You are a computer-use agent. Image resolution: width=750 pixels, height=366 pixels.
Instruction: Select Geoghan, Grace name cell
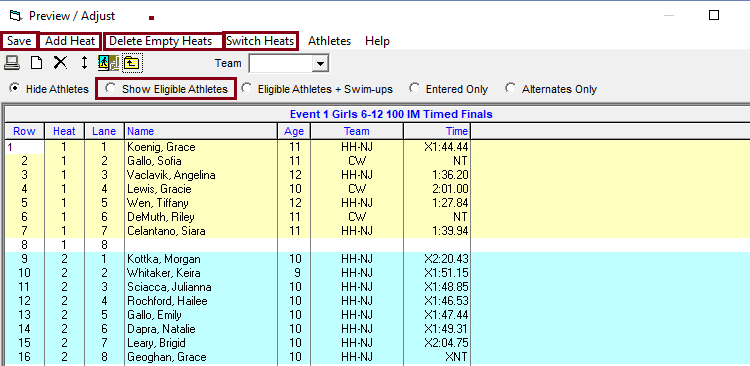click(x=201, y=357)
